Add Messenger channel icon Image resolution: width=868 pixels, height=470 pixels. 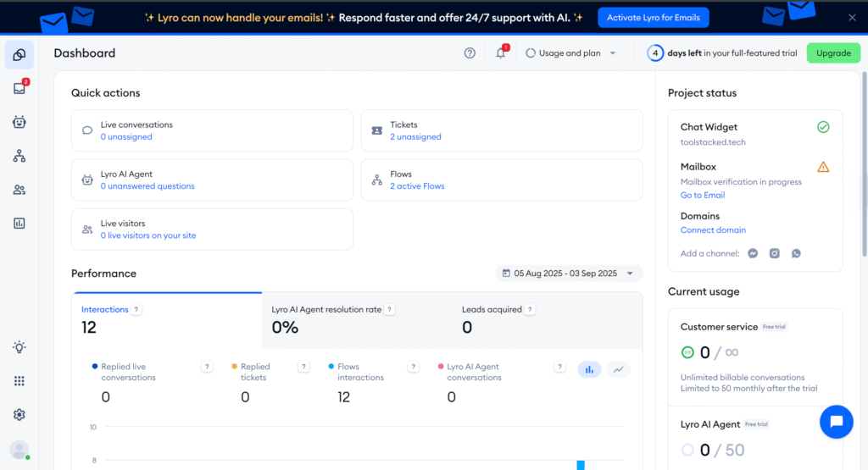(752, 253)
